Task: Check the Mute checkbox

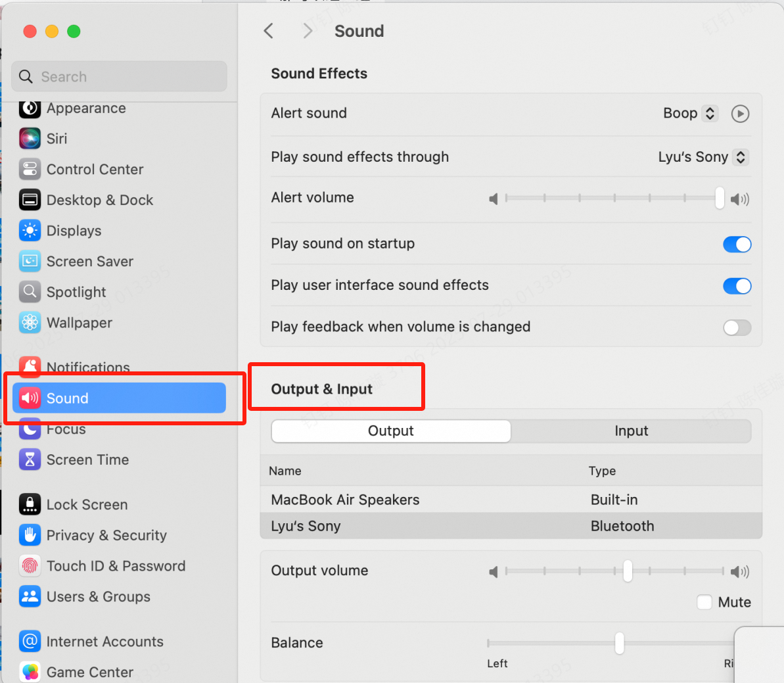Action: pos(704,602)
